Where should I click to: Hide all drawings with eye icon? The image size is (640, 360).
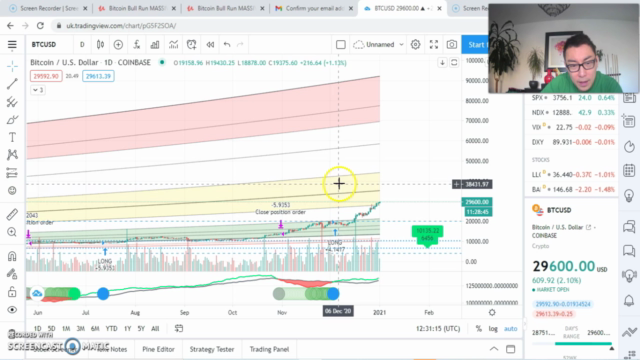[12, 310]
